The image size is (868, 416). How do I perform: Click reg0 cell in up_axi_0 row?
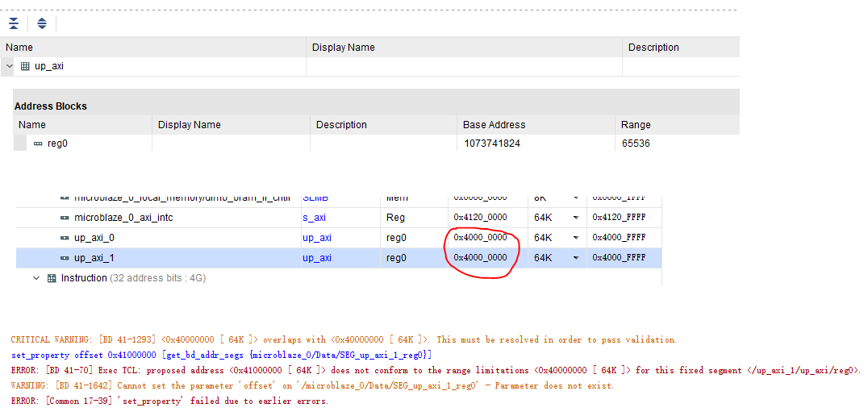pyautogui.click(x=396, y=238)
